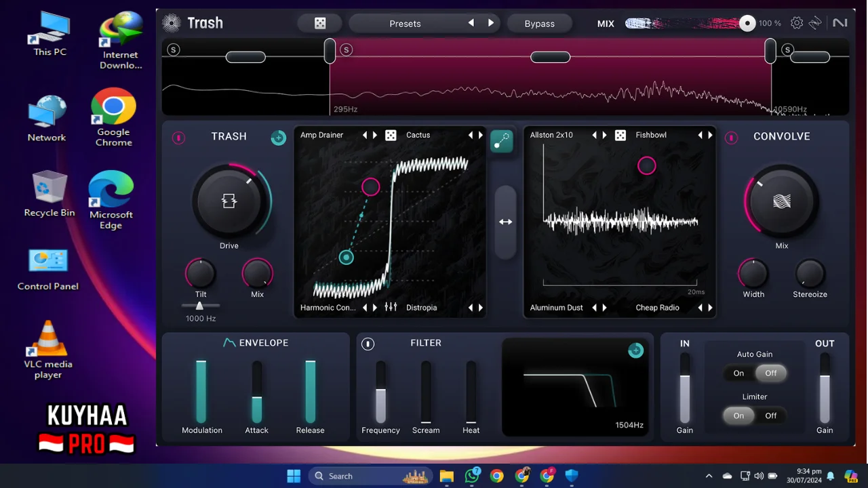
Task: Turn Auto Gain On
Action: tap(738, 373)
